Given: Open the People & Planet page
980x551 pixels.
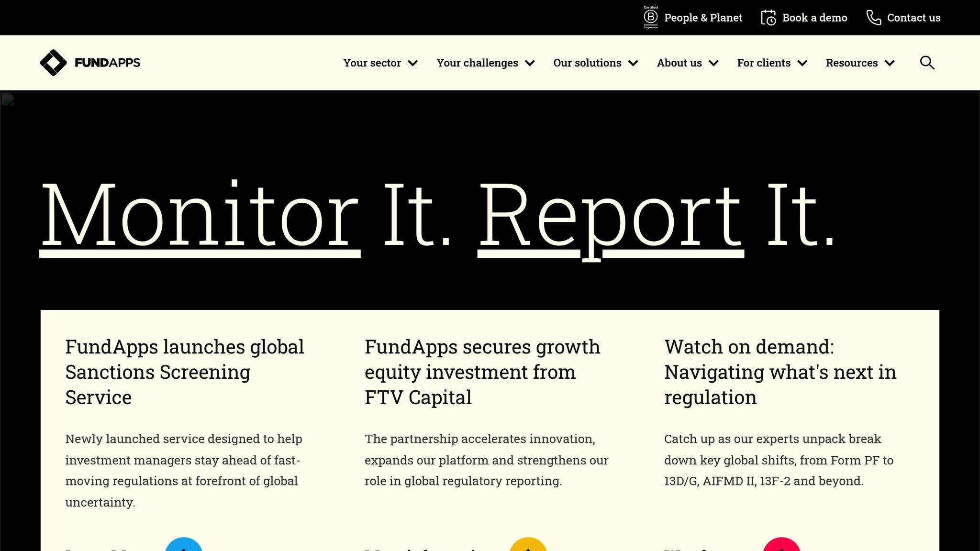Looking at the screenshot, I should click(703, 18).
